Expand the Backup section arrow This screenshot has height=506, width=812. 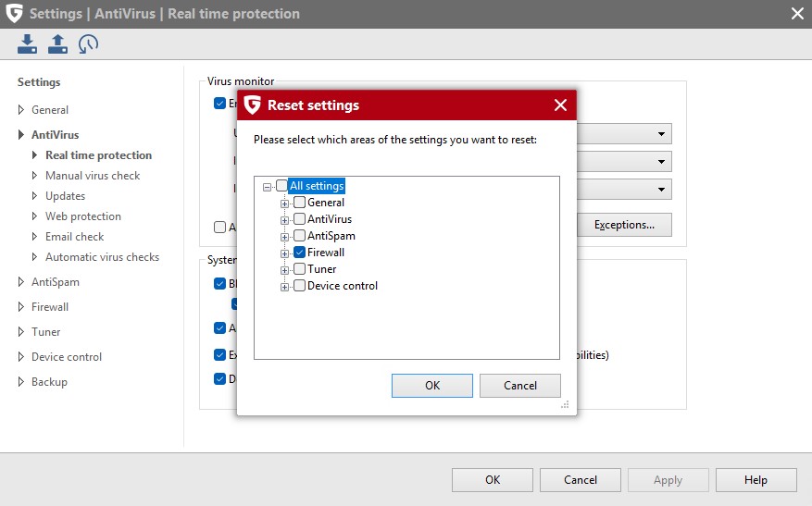click(20, 382)
